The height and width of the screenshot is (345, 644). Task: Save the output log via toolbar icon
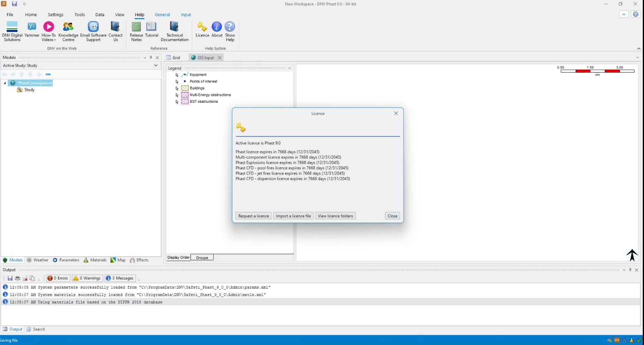point(10,278)
